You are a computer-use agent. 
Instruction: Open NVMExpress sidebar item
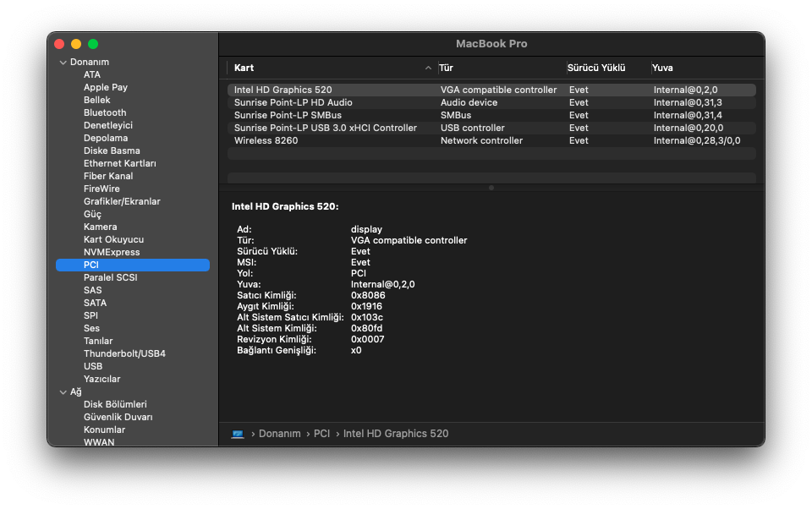click(x=112, y=252)
